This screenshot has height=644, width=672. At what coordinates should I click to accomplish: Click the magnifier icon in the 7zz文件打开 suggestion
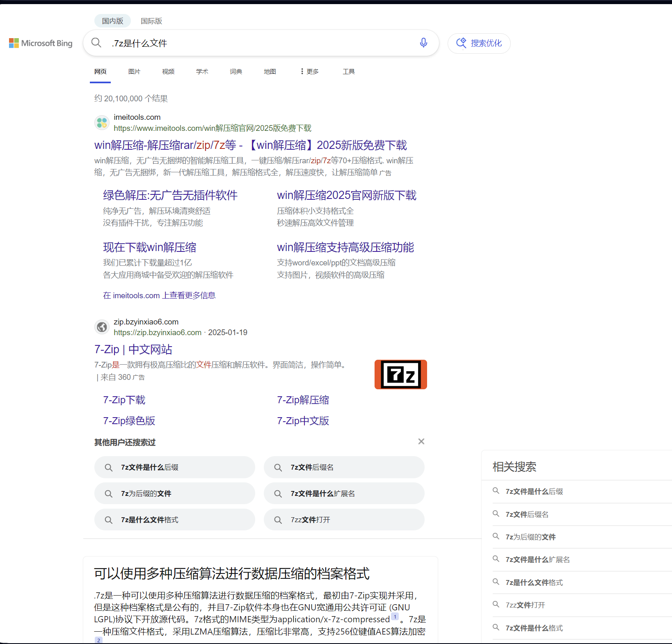[278, 520]
